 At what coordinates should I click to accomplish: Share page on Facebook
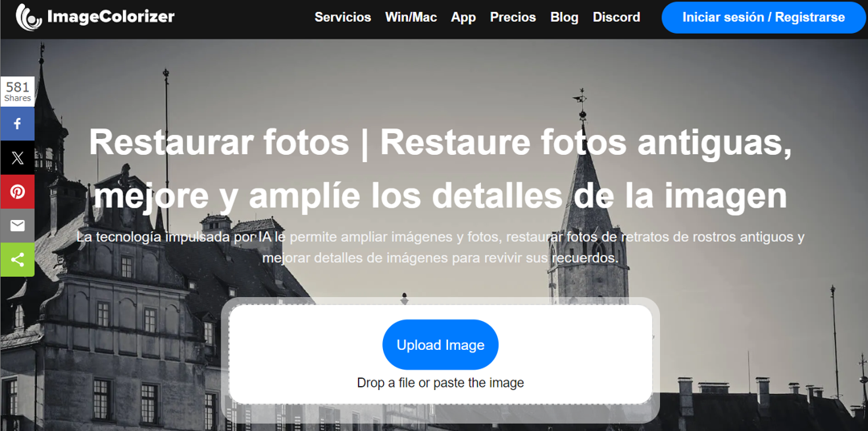click(17, 124)
